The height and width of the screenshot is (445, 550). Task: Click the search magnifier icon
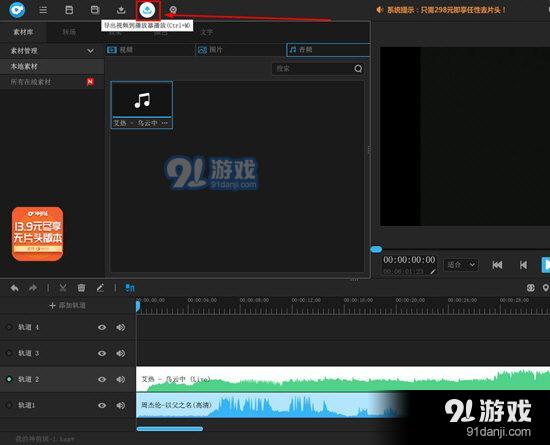point(358,69)
